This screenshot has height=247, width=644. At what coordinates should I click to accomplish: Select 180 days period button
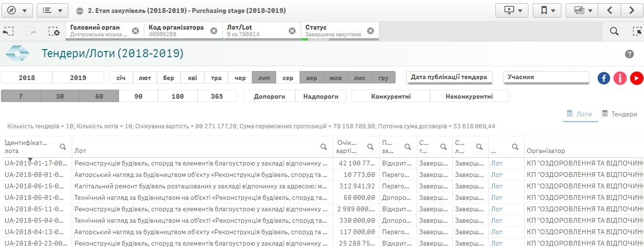[178, 96]
